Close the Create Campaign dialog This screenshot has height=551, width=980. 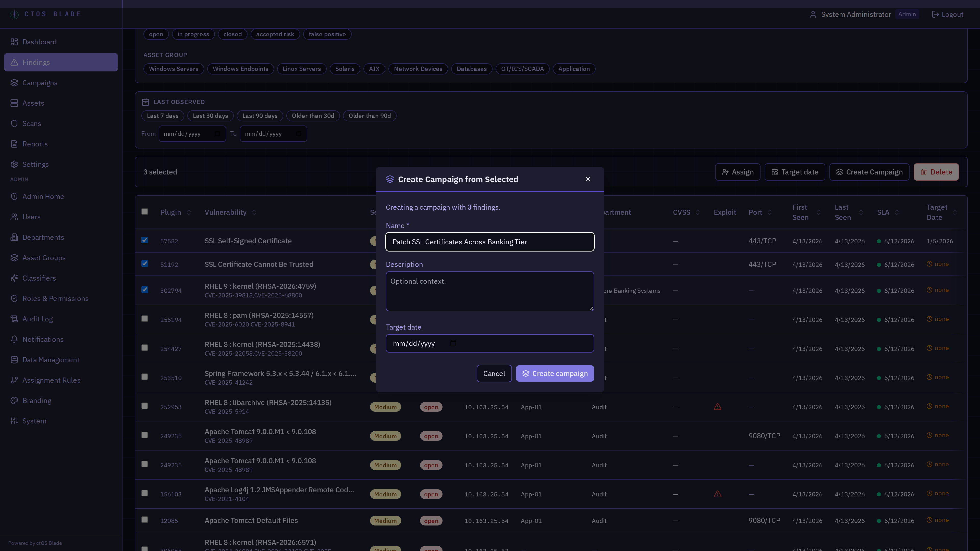(588, 179)
